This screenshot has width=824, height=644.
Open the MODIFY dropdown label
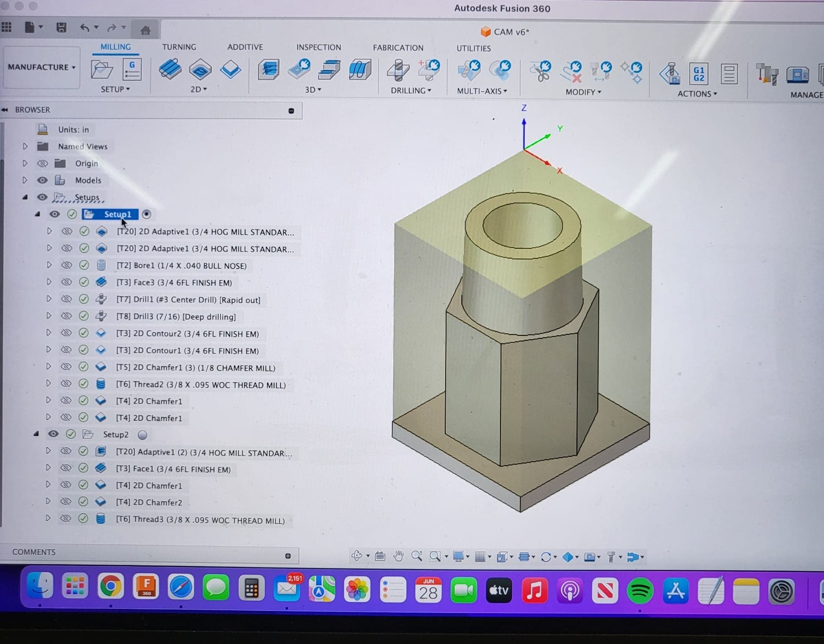[583, 92]
